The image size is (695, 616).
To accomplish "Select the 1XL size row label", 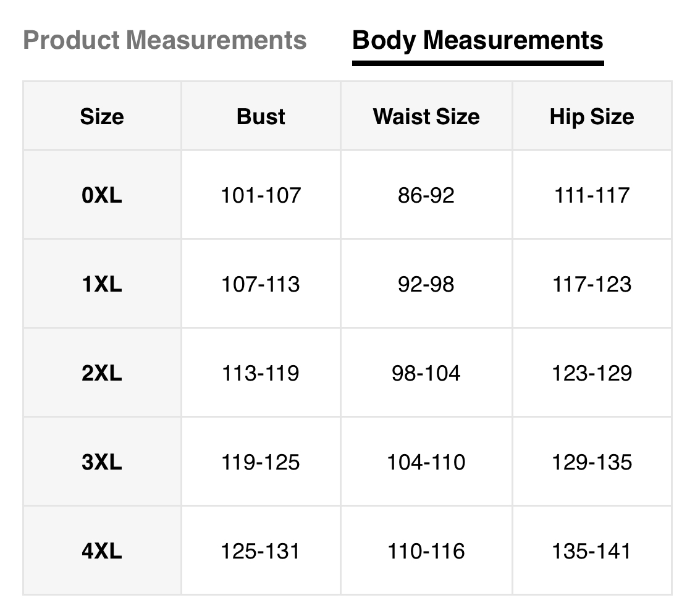I will [102, 284].
